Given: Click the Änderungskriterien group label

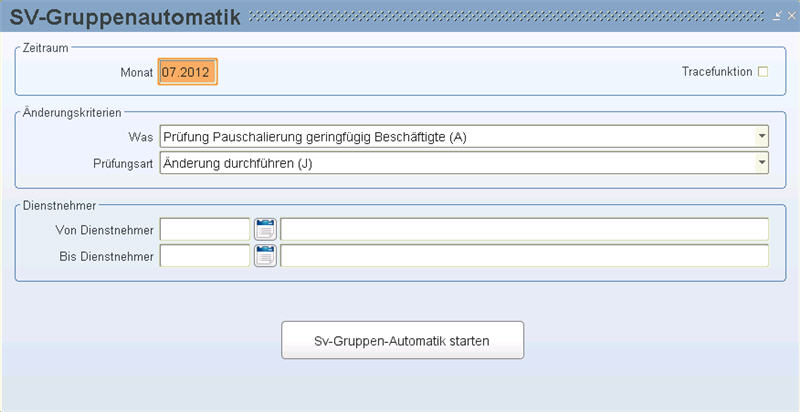Looking at the screenshot, I should click(72, 113).
